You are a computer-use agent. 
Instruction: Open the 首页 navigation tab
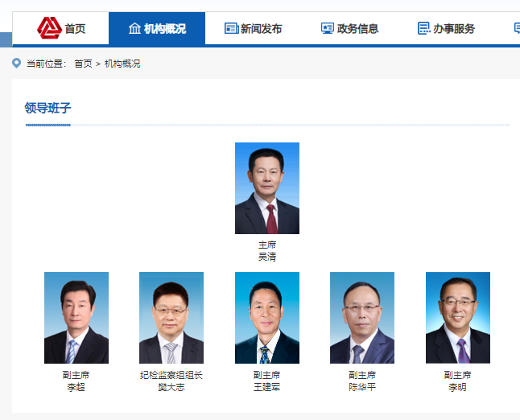point(60,28)
